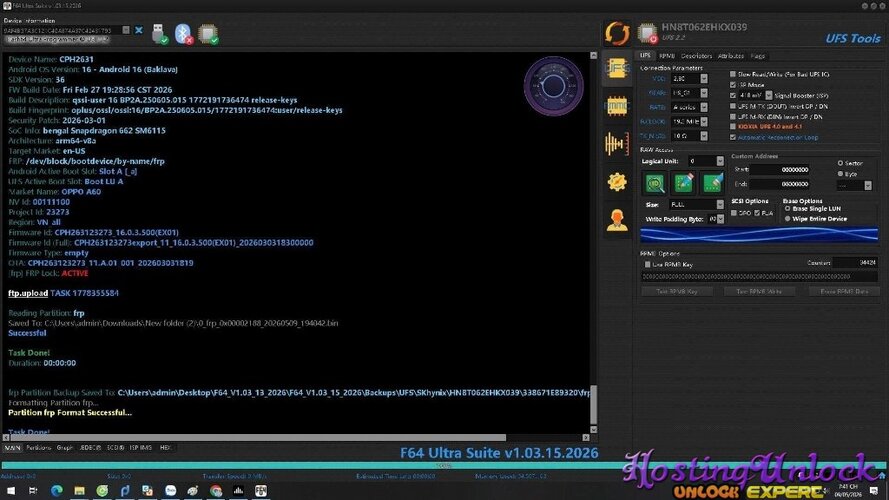Switch to the Graph bottom tab
This screenshot has height=500, width=889.
65,448
